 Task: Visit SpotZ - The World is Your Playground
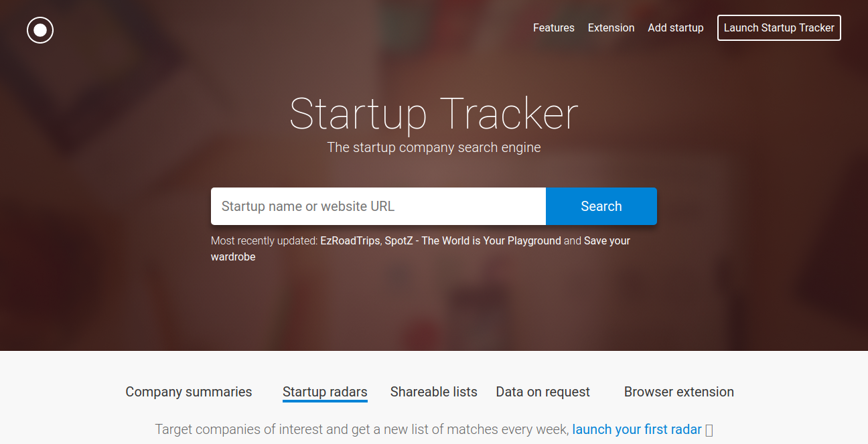pyautogui.click(x=473, y=241)
